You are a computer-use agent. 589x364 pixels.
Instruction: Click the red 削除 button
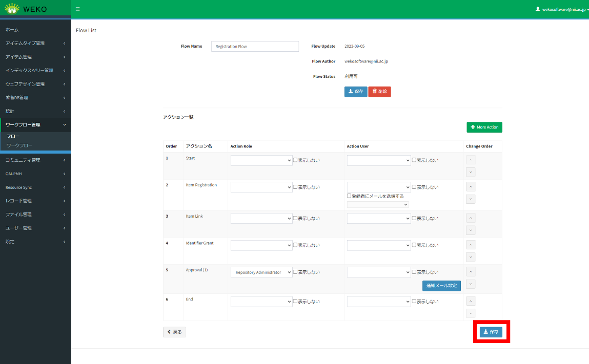click(379, 92)
